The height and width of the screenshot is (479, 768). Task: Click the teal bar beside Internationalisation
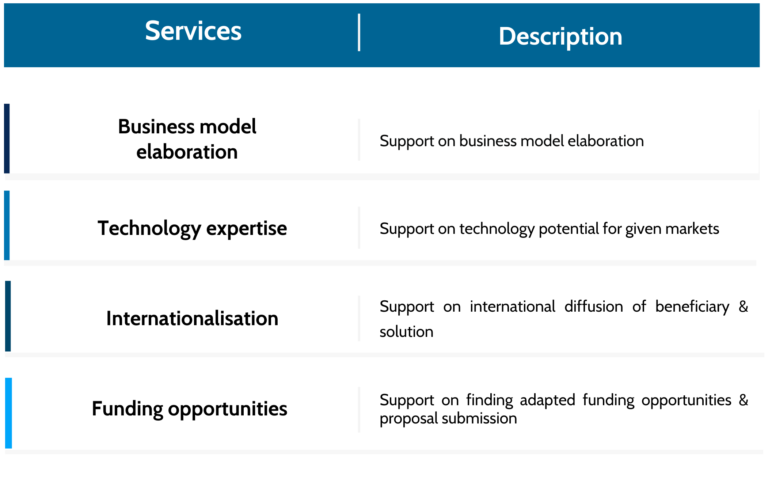tap(8, 316)
